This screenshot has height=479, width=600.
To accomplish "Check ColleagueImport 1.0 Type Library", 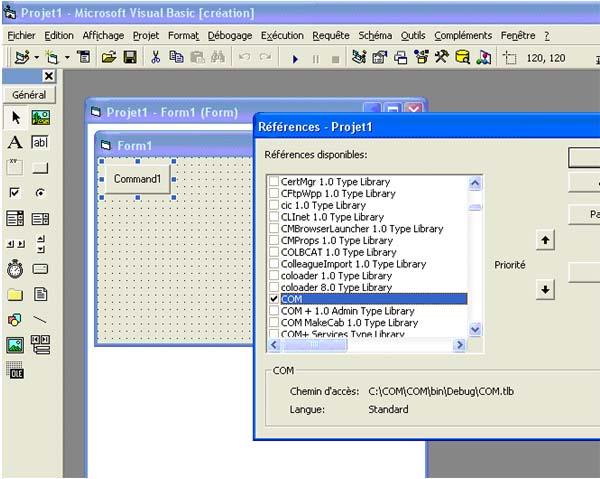I will pos(274,264).
